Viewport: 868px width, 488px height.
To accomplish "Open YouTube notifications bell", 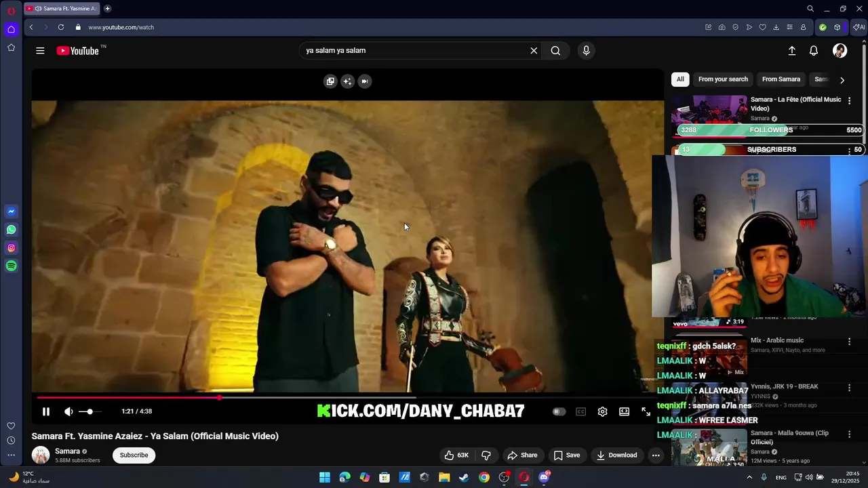I will click(814, 50).
